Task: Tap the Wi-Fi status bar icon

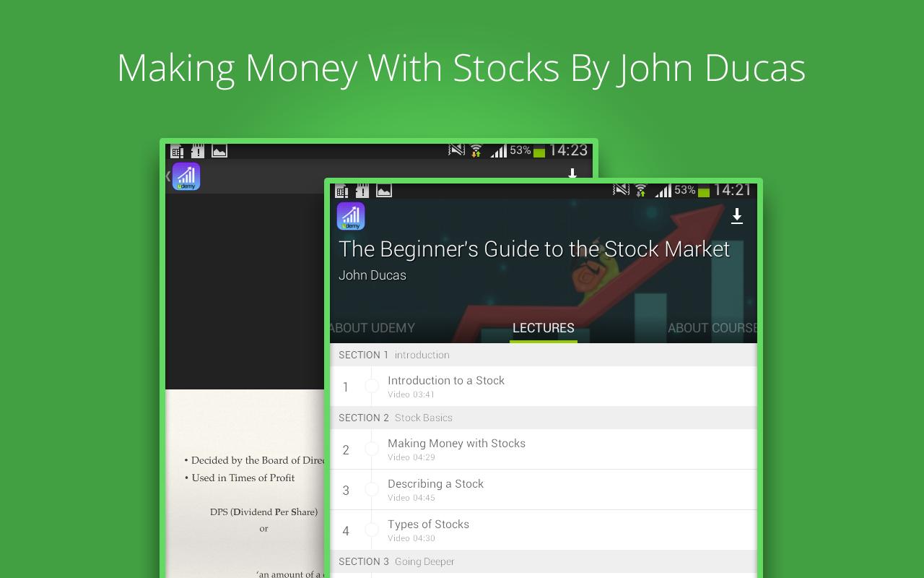Action: [640, 191]
